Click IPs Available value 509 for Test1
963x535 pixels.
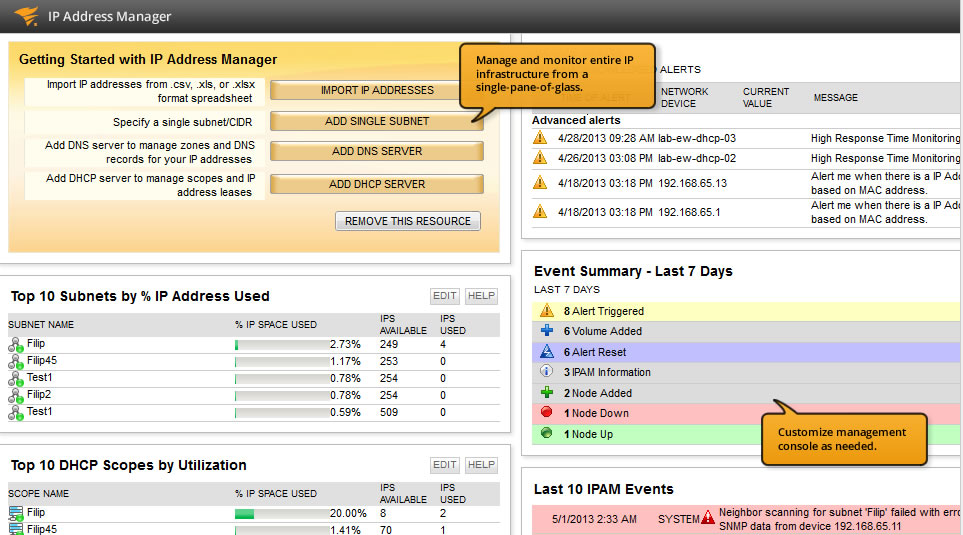[389, 412]
